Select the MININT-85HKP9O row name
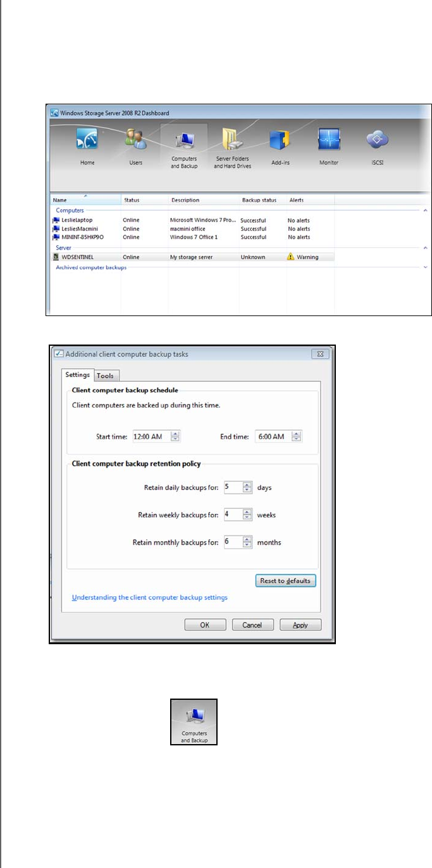 [x=83, y=237]
